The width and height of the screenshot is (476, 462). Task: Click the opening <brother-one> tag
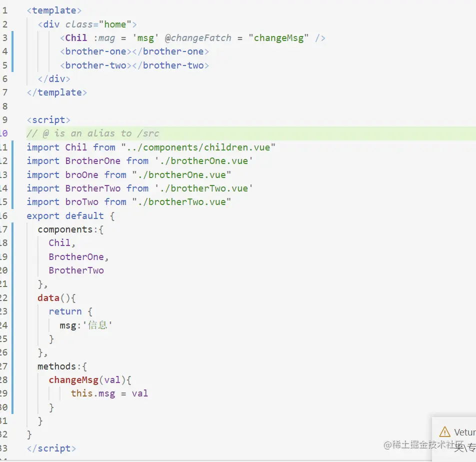pyautogui.click(x=95, y=51)
